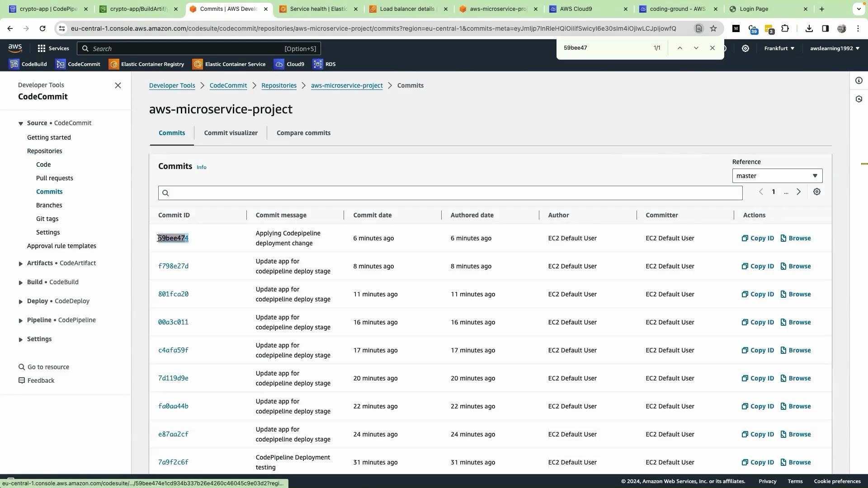
Task: Expand the Build CodeBuild section
Action: 21,282
